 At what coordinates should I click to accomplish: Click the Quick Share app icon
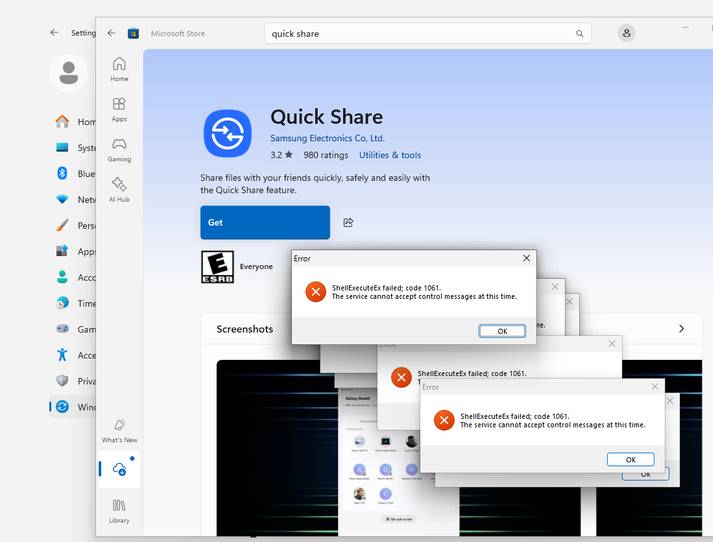227,133
